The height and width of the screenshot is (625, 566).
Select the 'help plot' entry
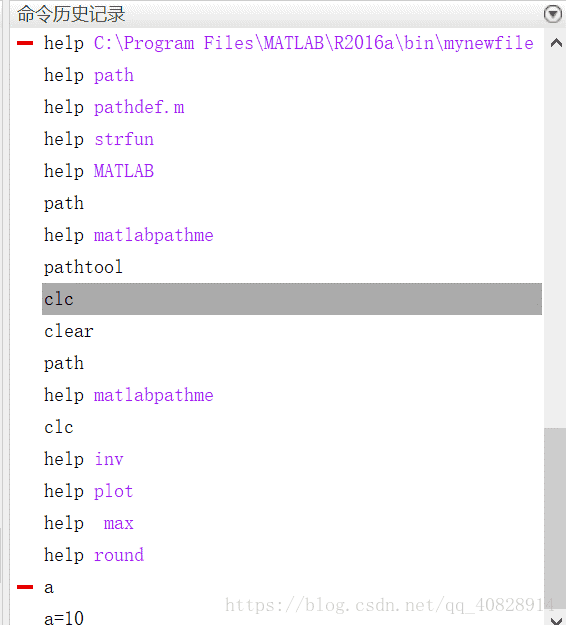(88, 491)
